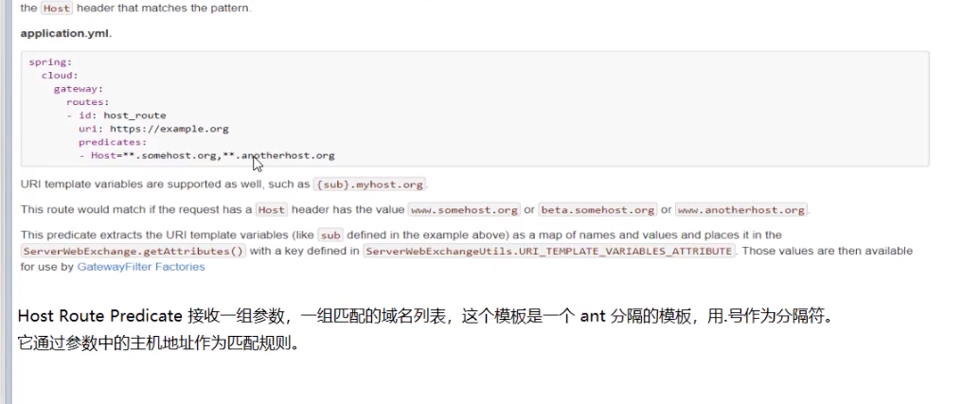This screenshot has width=980, height=404.
Task: Click the www.anotherhost.org code snippet
Action: point(741,210)
